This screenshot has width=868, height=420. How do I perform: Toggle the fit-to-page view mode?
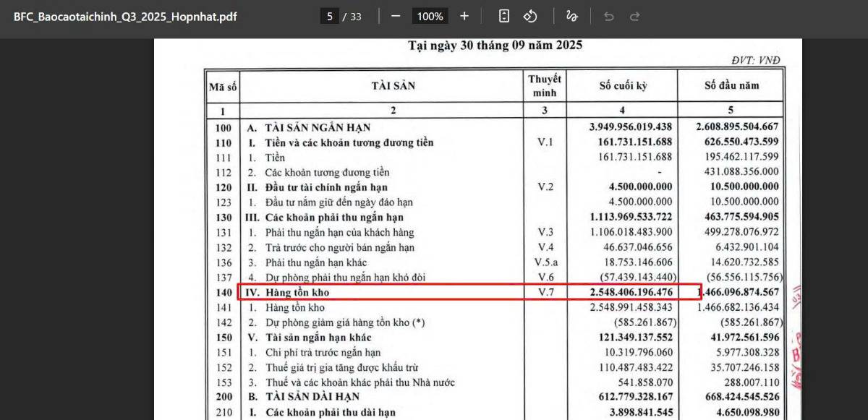click(503, 16)
